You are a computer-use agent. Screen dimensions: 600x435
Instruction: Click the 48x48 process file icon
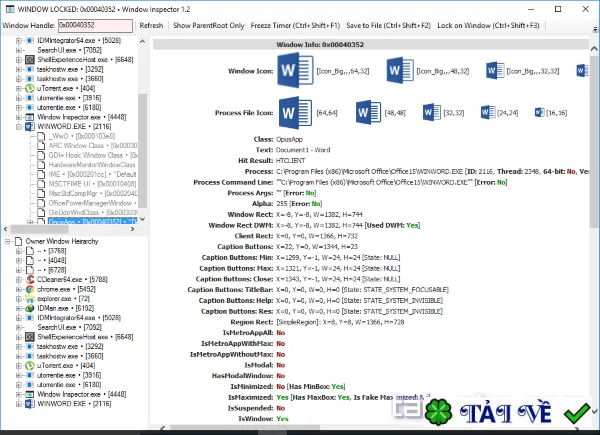tap(368, 112)
